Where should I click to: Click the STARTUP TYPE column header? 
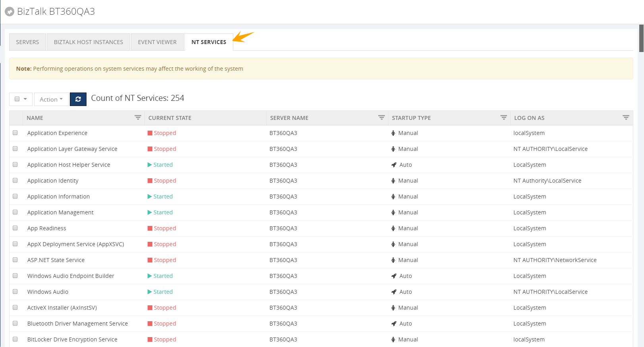411,118
